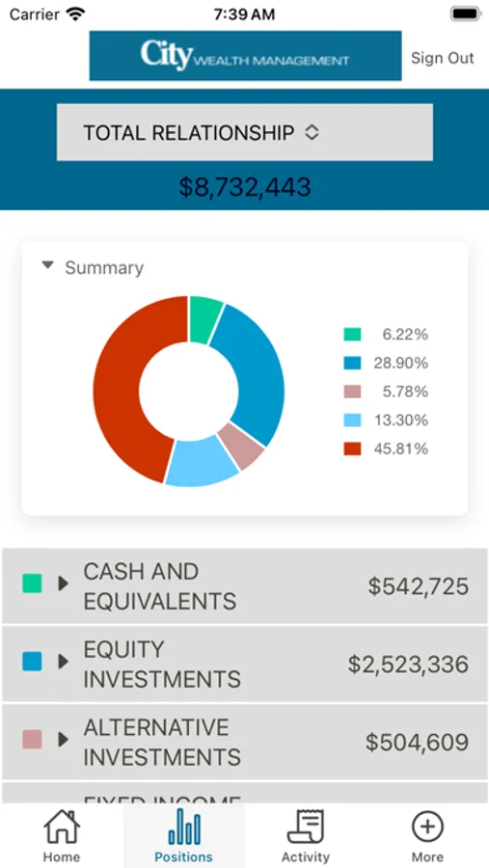The width and height of the screenshot is (489, 868).
Task: Select the green donut chart segment
Action: pyautogui.click(x=204, y=318)
